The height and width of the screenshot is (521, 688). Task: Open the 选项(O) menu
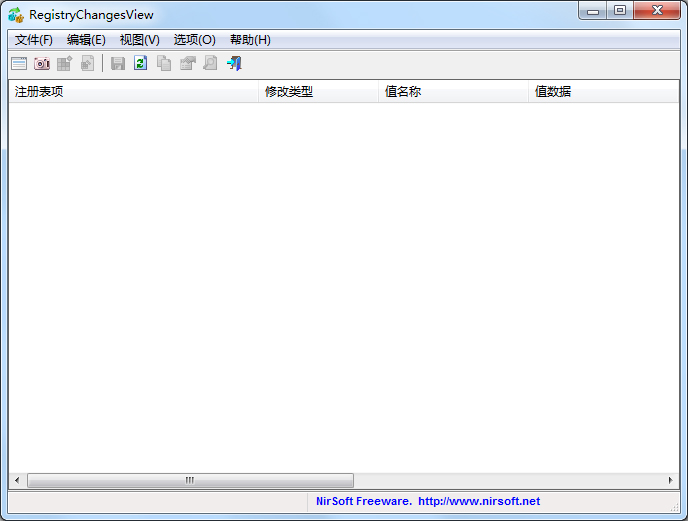(x=194, y=40)
